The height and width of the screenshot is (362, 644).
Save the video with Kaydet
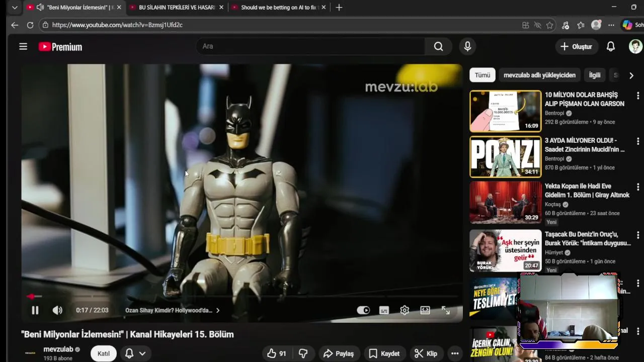coord(384,353)
